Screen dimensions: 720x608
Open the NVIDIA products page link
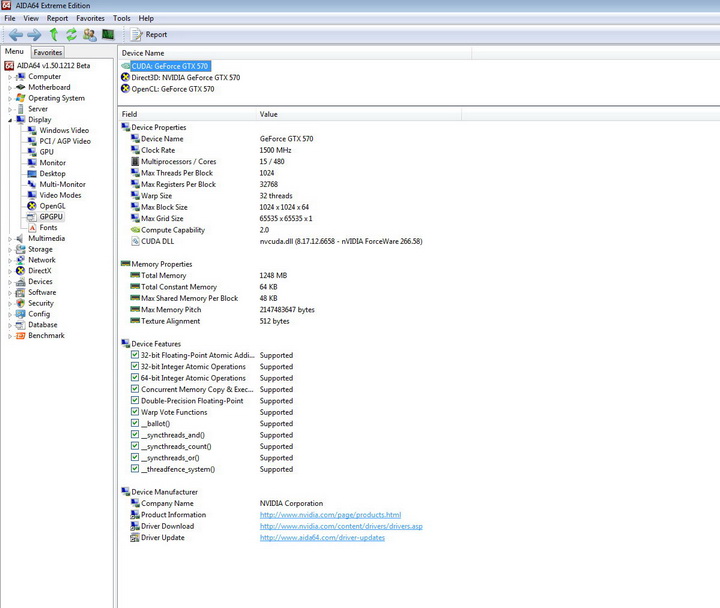[330, 515]
